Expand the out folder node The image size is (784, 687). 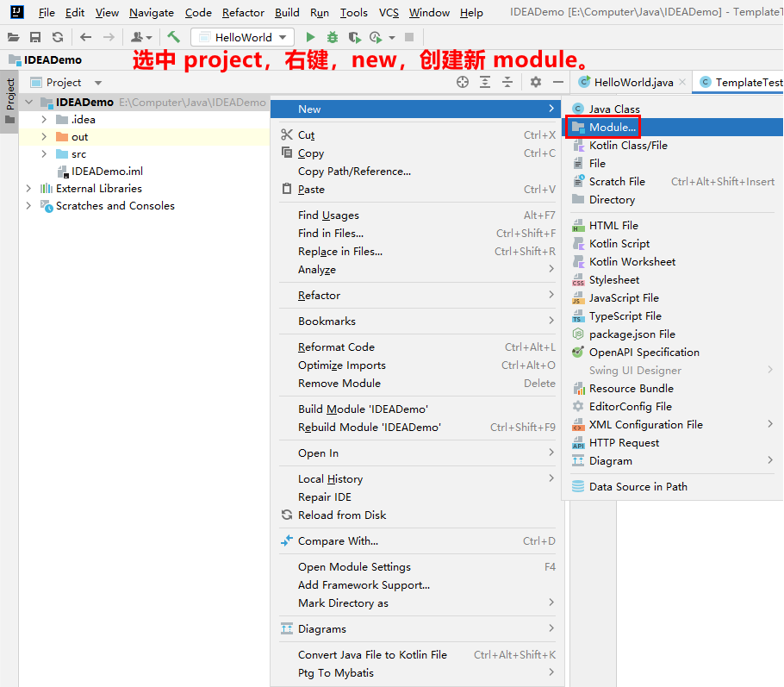44,136
